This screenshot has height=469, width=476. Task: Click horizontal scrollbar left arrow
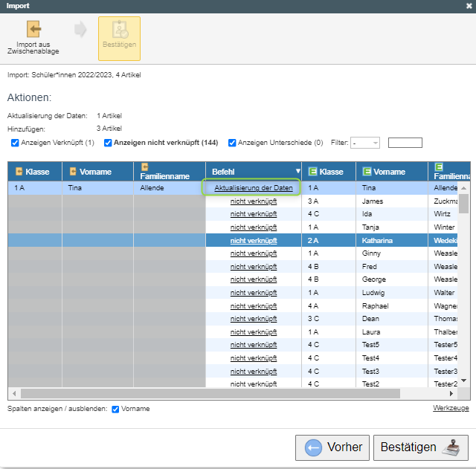coord(14,394)
